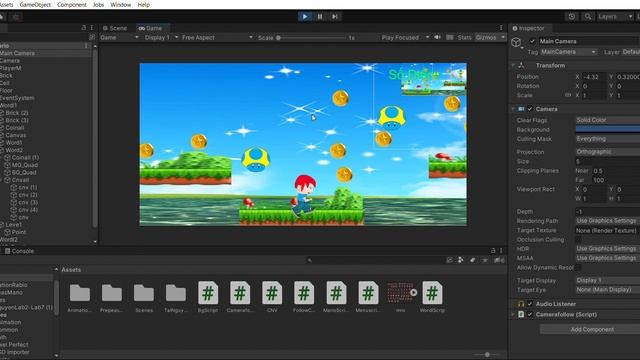The image size is (640, 360).
Task: Open the Hierarchy panel options menu
Action: tap(91, 28)
